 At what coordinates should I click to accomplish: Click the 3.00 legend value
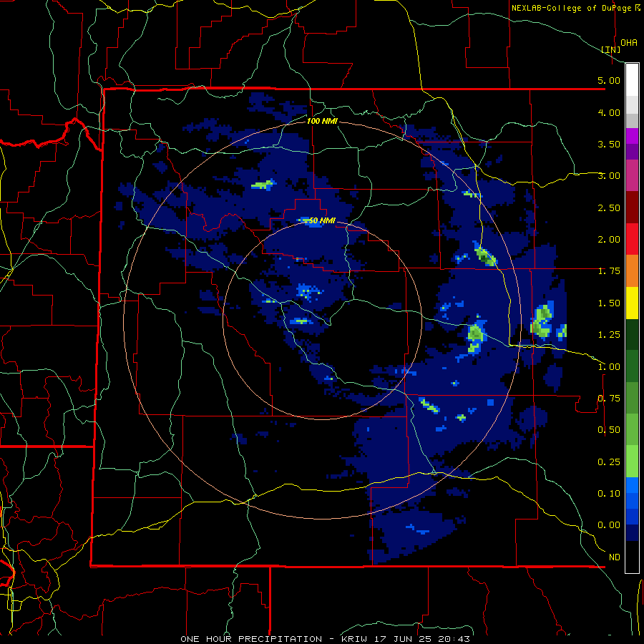point(609,176)
